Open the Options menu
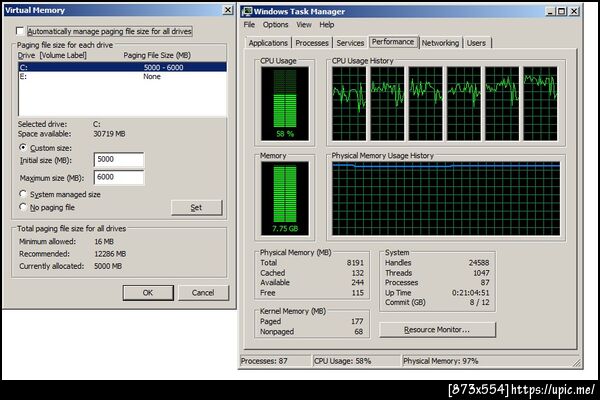This screenshot has width=600, height=400. coord(275,24)
